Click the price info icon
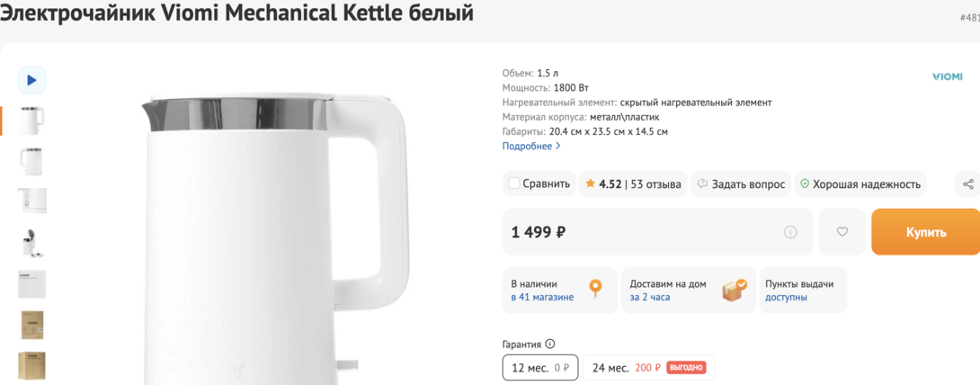Viewport: 980px width, 385px height. coord(790,232)
